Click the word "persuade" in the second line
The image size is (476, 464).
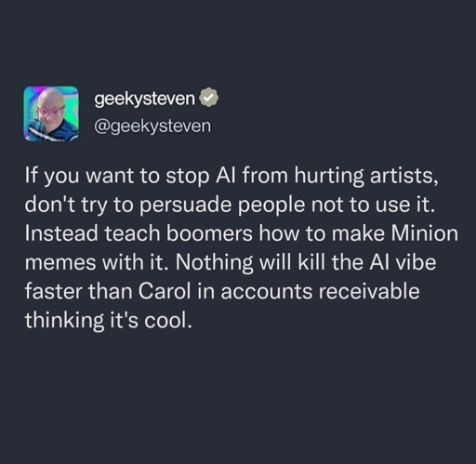[186, 205]
